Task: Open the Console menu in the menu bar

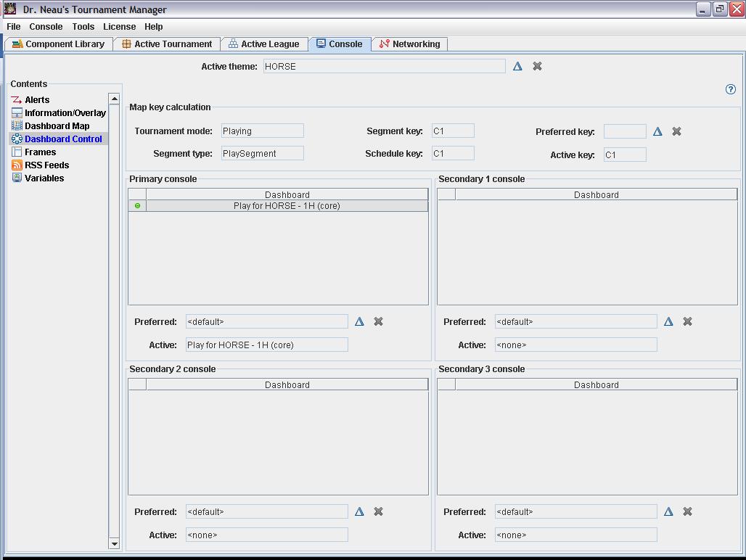Action: coord(46,27)
